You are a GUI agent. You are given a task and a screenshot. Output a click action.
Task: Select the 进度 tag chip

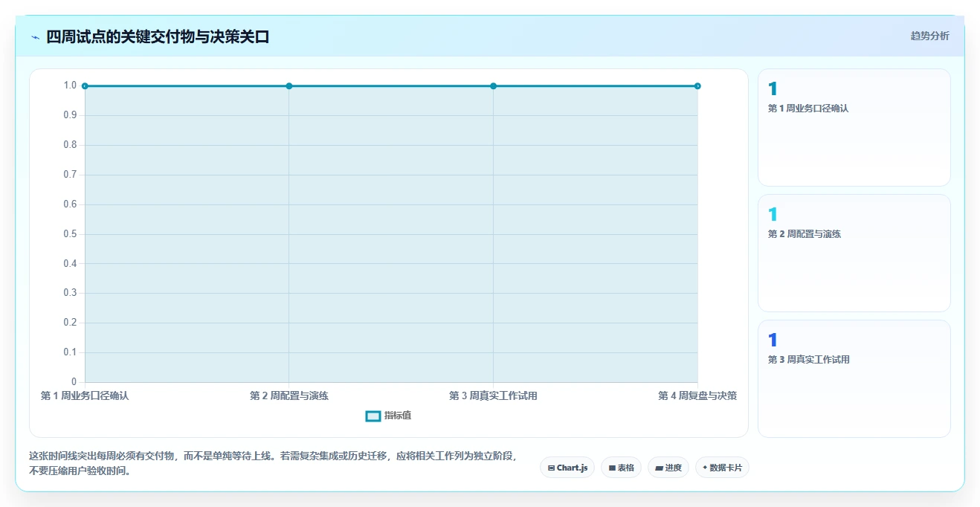(668, 468)
